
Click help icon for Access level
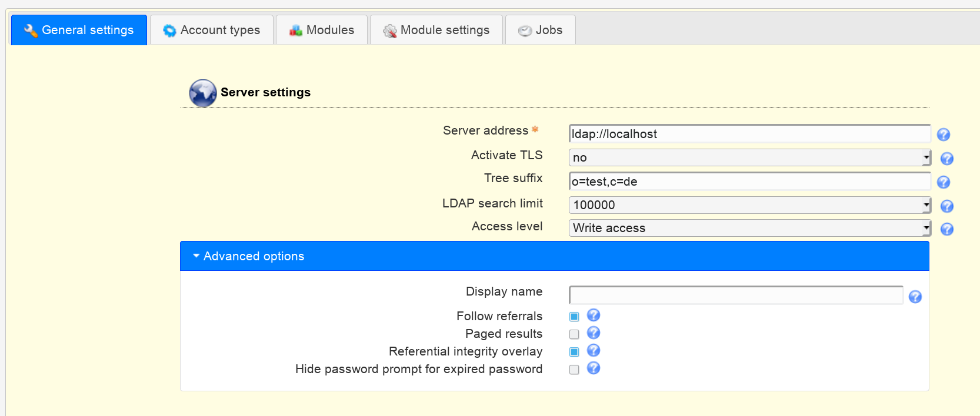(x=946, y=229)
